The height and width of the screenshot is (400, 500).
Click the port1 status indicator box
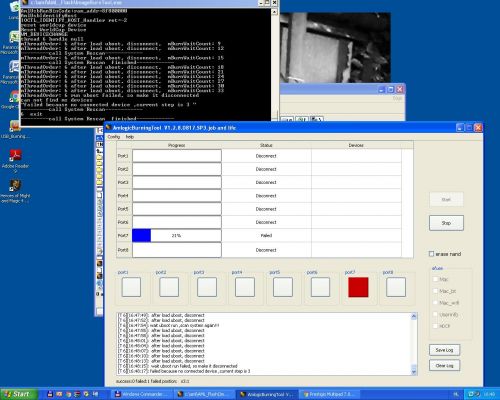131,287
